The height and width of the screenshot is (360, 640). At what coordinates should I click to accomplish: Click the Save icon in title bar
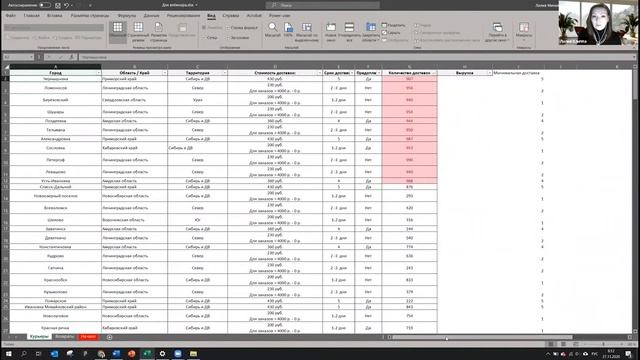click(x=58, y=5)
